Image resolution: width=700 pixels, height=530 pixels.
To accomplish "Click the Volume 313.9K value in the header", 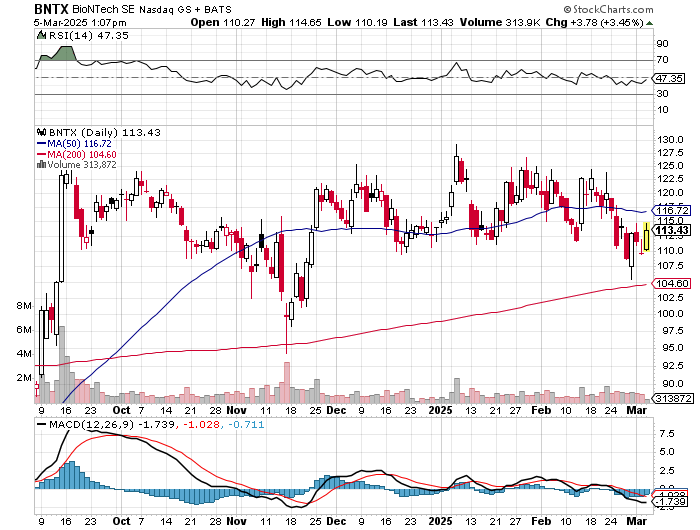I will (x=500, y=22).
